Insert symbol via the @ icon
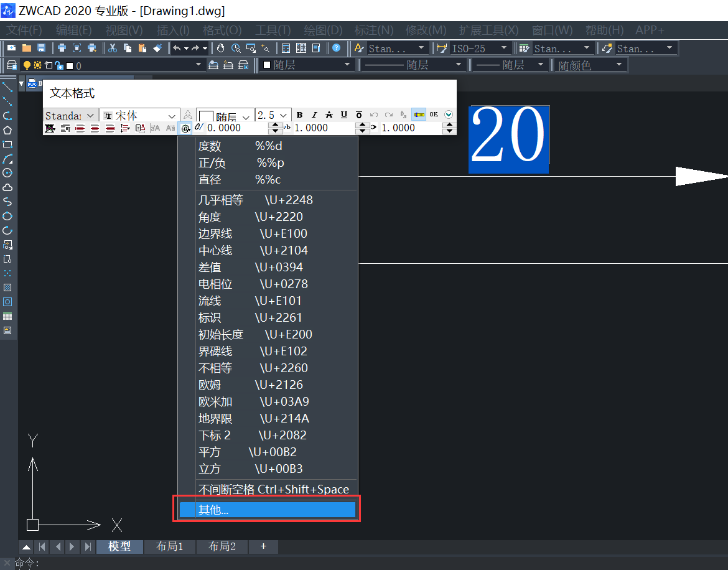Viewport: 728px width, 570px height. pos(185,128)
